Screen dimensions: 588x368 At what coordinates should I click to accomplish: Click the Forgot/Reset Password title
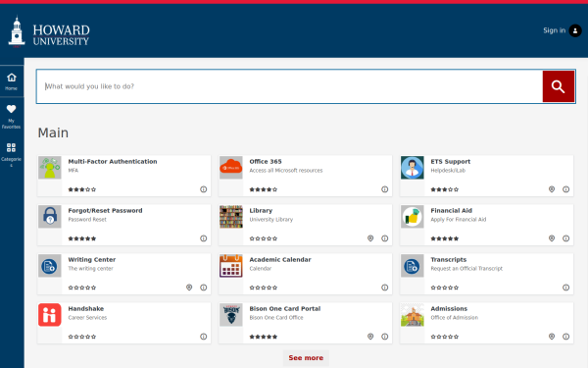tap(105, 211)
